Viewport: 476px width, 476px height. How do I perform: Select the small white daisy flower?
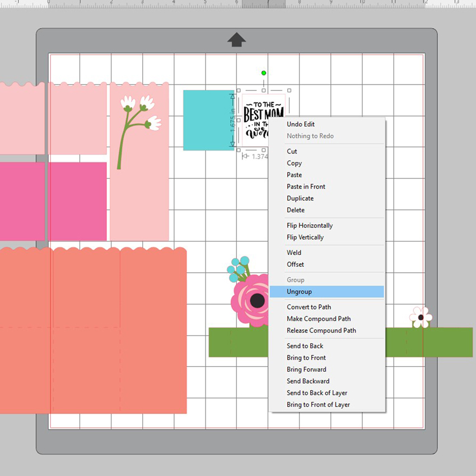pyautogui.click(x=421, y=317)
